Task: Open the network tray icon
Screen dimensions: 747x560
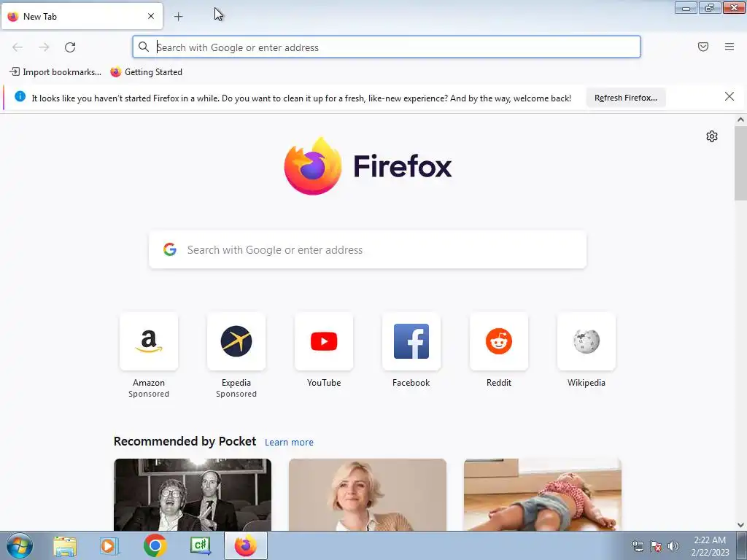Action: (638, 546)
